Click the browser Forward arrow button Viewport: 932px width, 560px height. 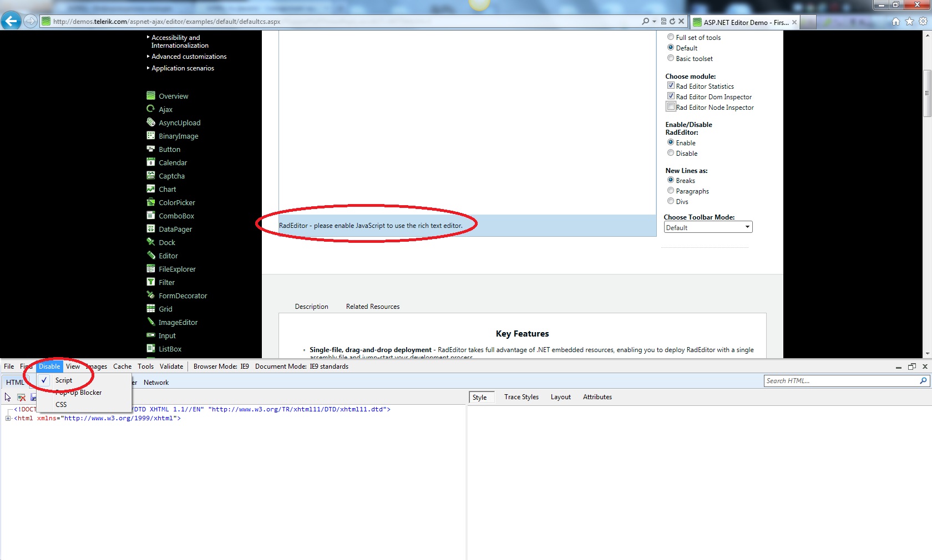coord(31,21)
